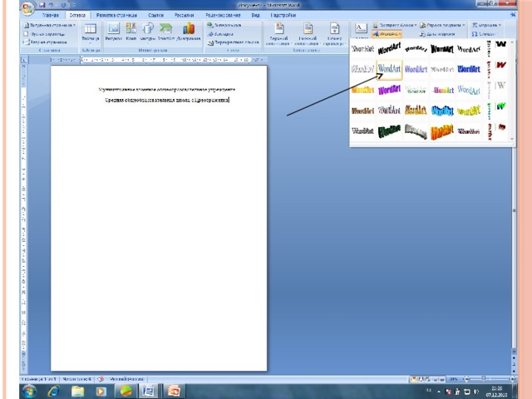Viewport: 532px width, 399px height.
Task: Open the Рассылки ribbon tab
Action: pyautogui.click(x=184, y=15)
